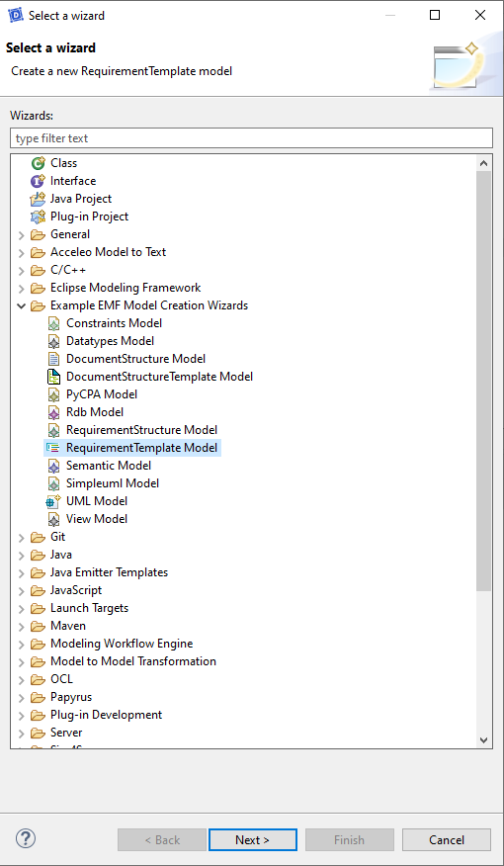Image resolution: width=504 pixels, height=866 pixels.
Task: Click the Semantic Model icon
Action: tap(53, 466)
